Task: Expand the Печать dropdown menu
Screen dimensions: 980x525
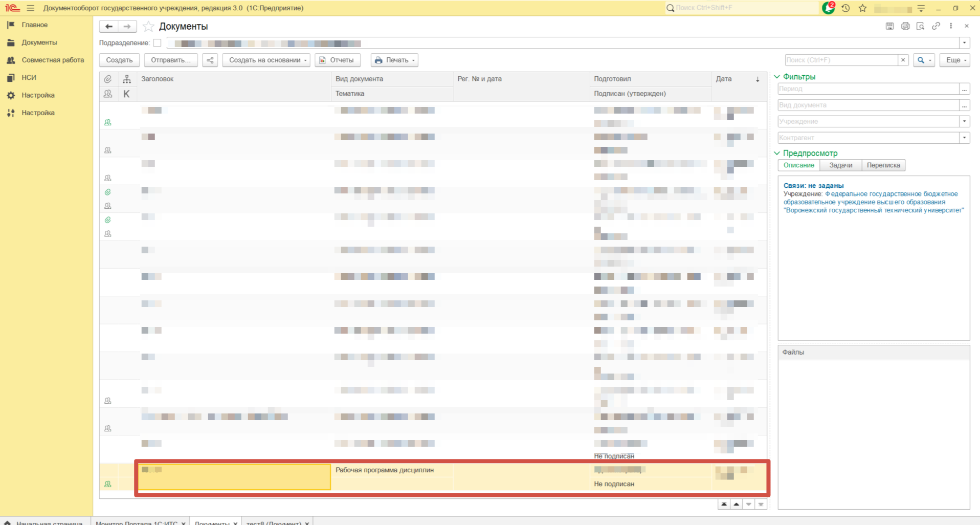Action: pos(394,60)
